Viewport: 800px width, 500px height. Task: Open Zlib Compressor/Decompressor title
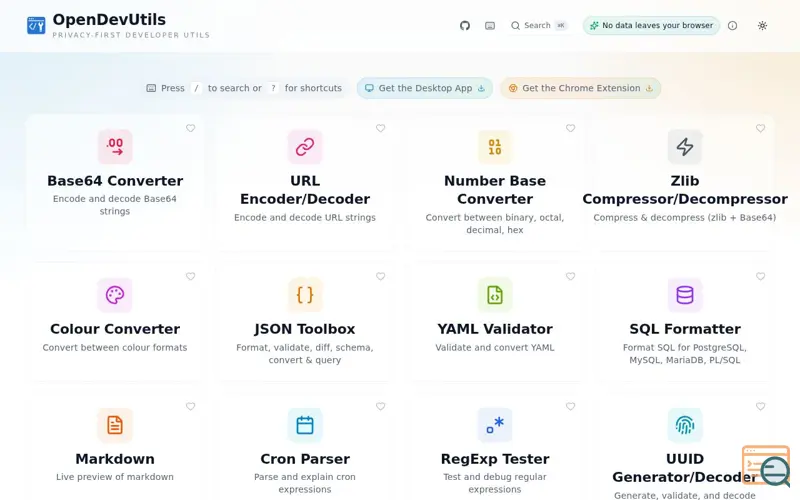pyautogui.click(x=685, y=190)
